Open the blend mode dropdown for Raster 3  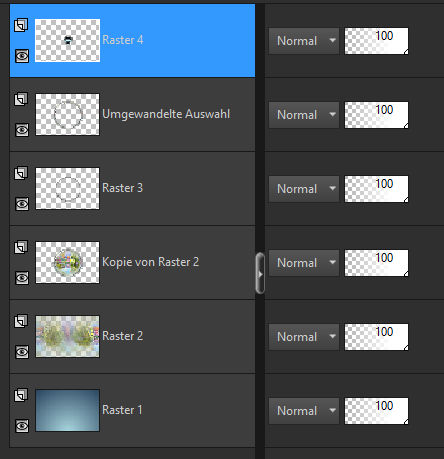click(304, 189)
